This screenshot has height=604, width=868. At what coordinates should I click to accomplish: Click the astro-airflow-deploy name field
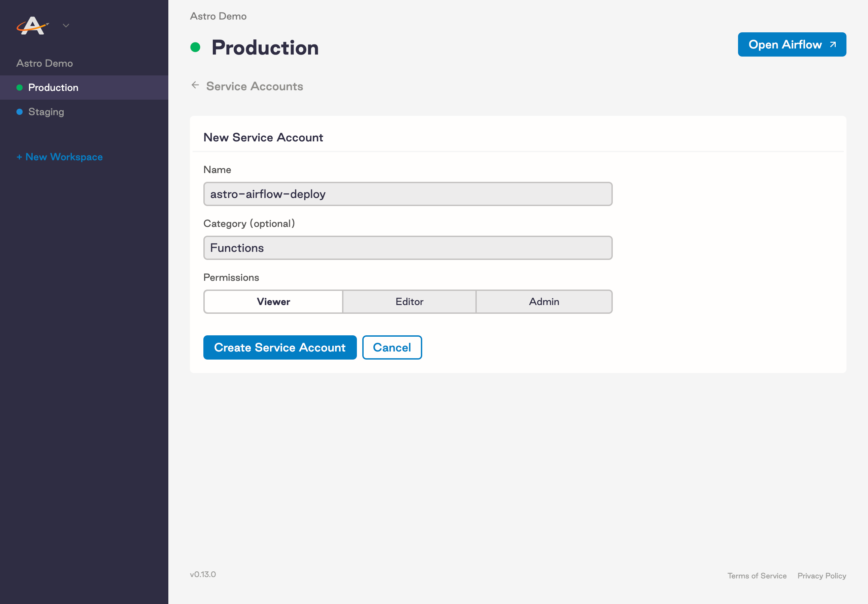(x=407, y=194)
